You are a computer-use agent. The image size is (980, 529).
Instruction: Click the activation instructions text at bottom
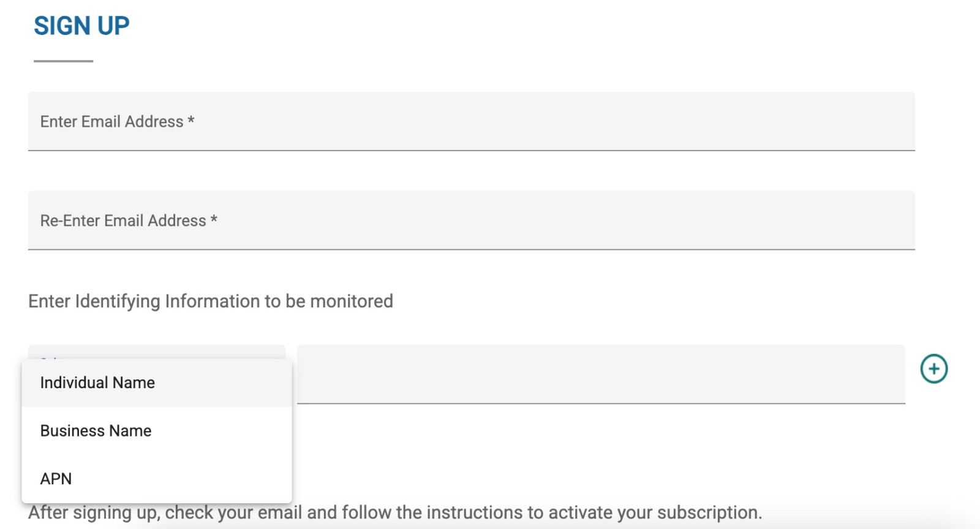click(x=395, y=512)
